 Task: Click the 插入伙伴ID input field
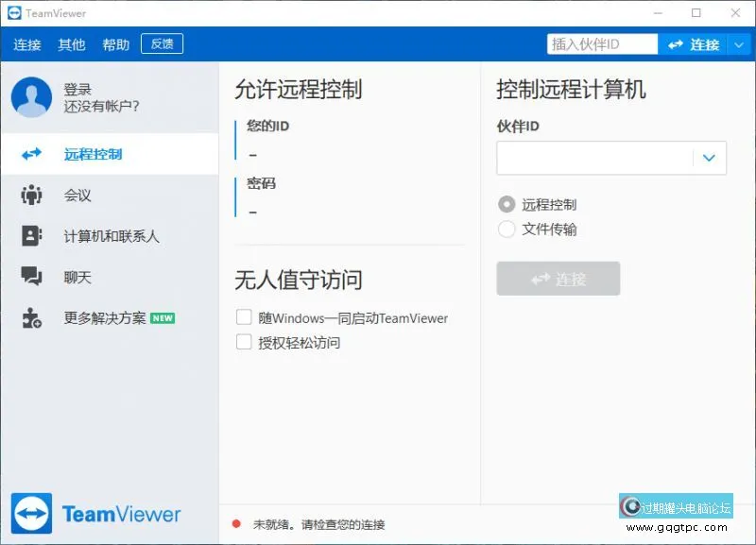[x=601, y=44]
